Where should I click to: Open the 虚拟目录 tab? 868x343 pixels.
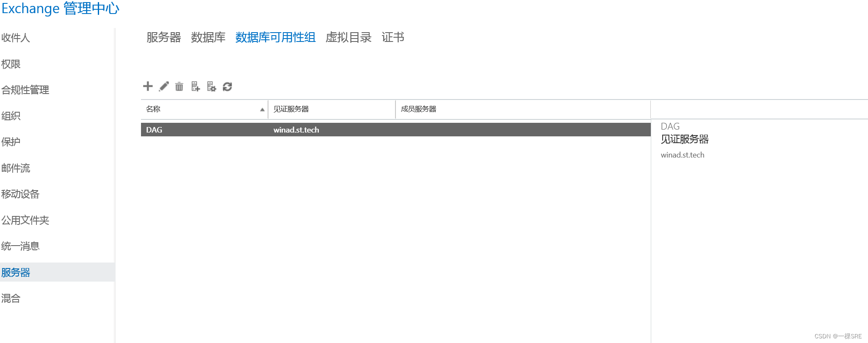tap(348, 37)
